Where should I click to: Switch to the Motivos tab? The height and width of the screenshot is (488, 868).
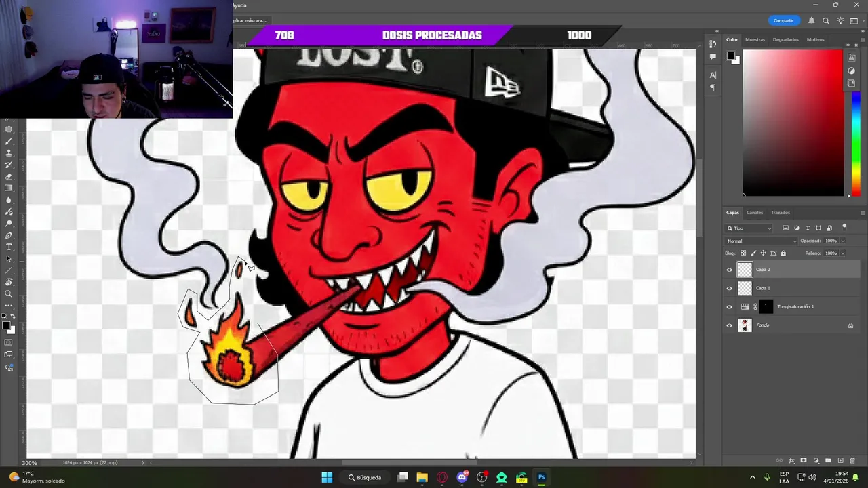tap(815, 39)
